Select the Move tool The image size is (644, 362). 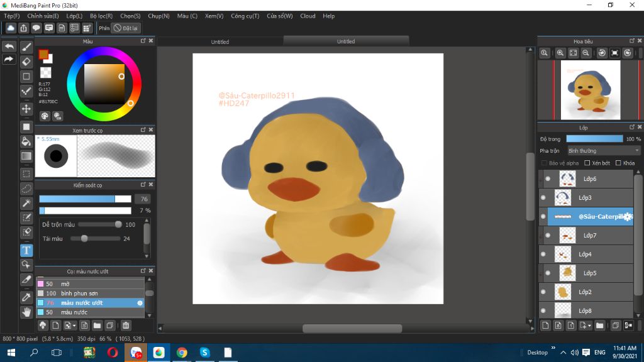(x=26, y=109)
